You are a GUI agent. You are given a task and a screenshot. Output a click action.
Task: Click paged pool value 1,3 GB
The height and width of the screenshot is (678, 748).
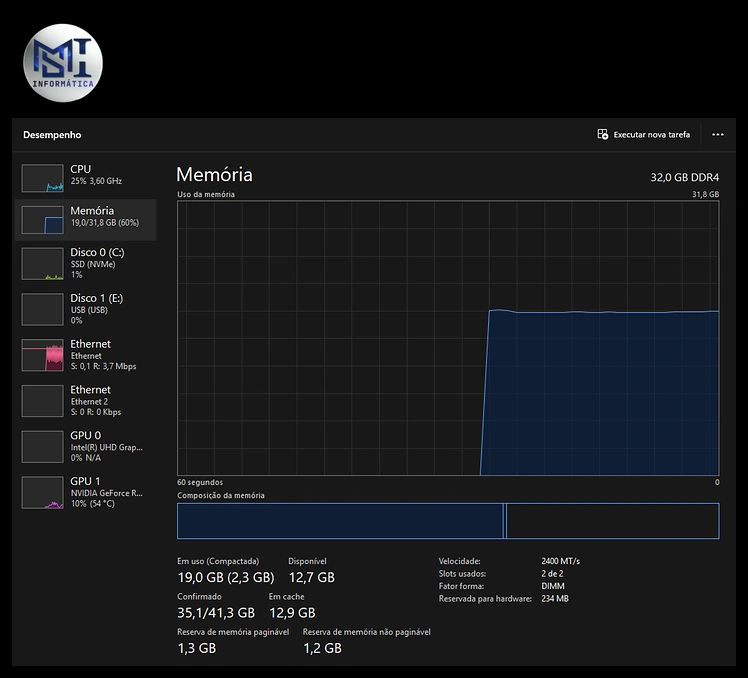197,648
